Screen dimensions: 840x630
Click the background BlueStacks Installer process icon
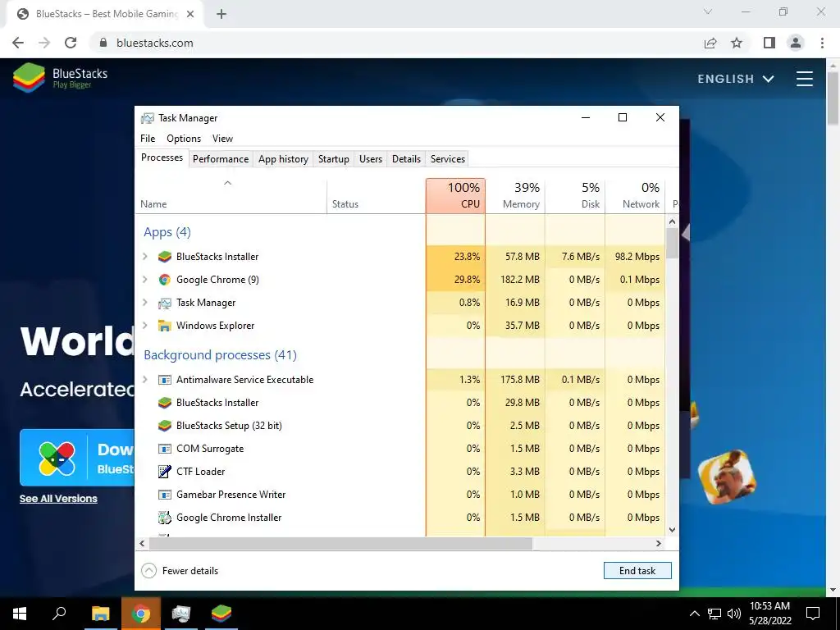[164, 403]
